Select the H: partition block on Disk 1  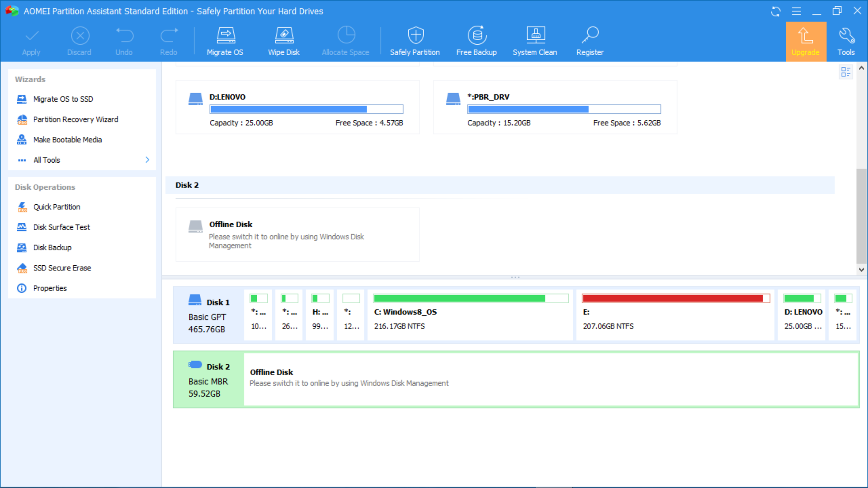[x=320, y=315]
